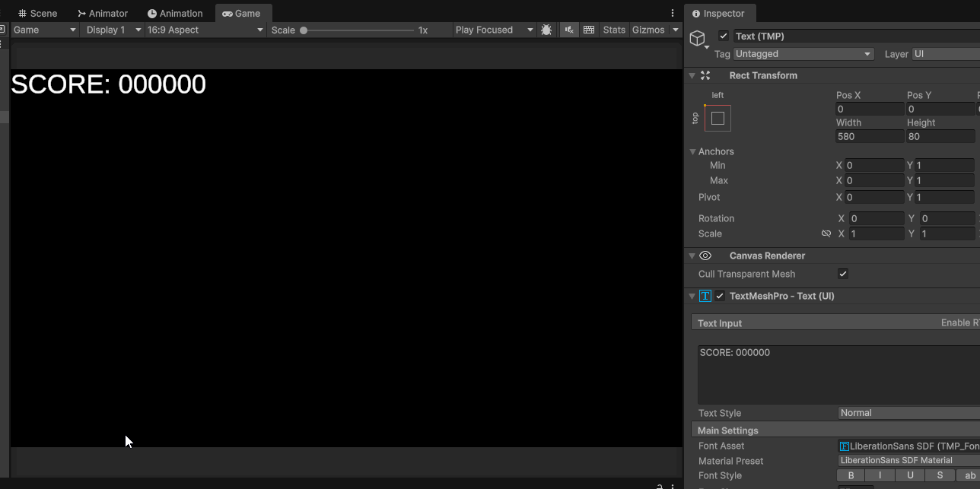Switch to the Scene tab
This screenshot has width=980, height=489.
pos(38,13)
